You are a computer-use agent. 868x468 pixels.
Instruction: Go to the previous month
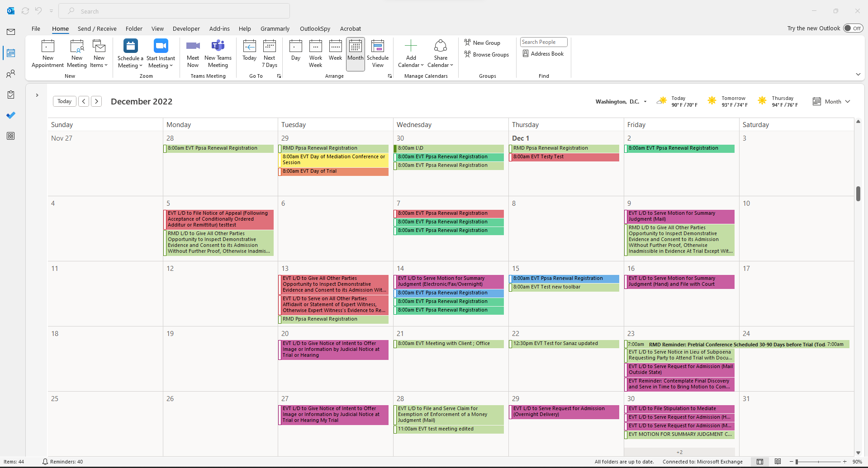84,101
